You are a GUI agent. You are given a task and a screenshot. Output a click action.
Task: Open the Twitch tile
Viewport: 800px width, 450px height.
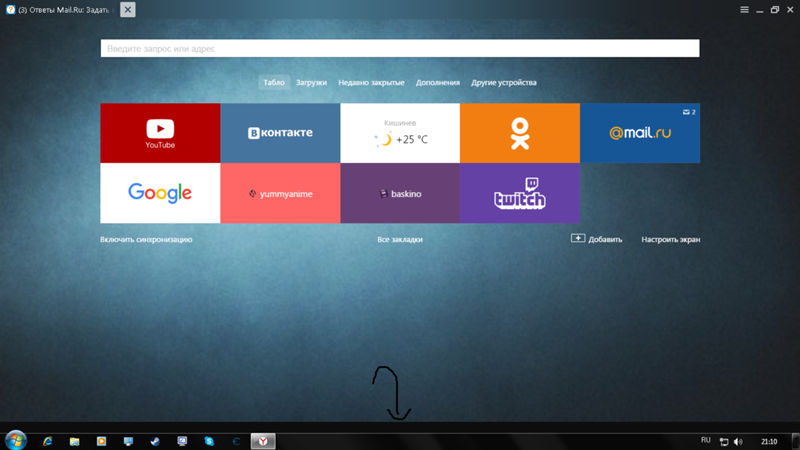click(x=520, y=193)
